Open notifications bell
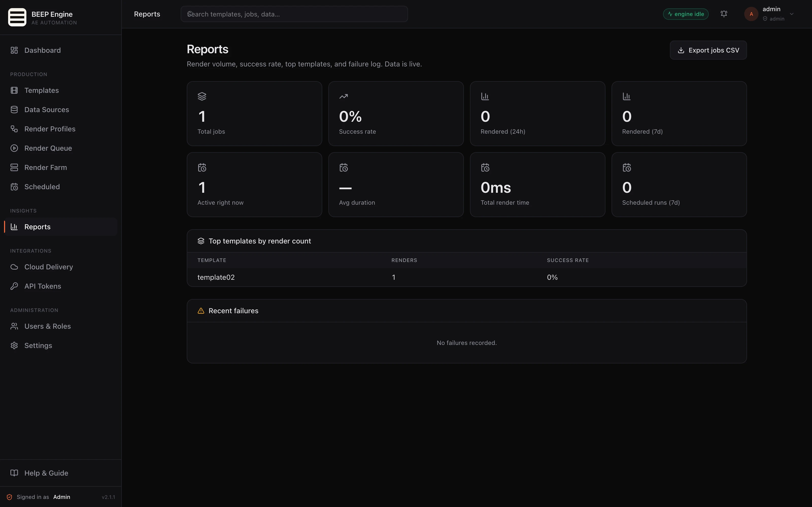Viewport: 812px width, 507px height. 724,14
